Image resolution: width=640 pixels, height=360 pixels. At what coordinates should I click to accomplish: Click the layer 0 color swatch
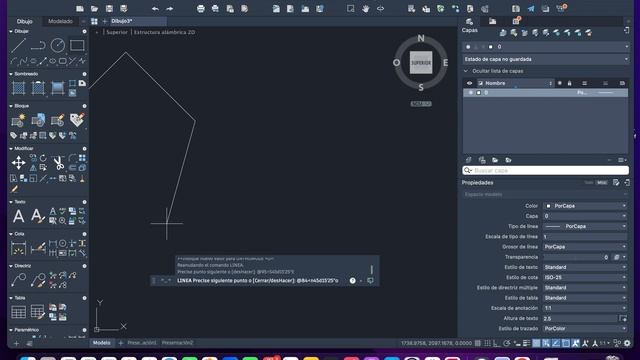coord(478,93)
